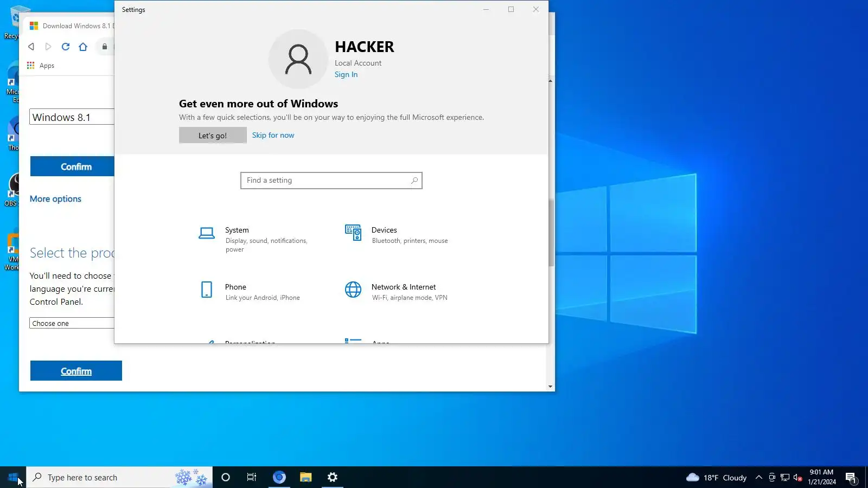Click the padlock icon in browser address bar
The height and width of the screenshot is (488, 868).
click(x=105, y=47)
